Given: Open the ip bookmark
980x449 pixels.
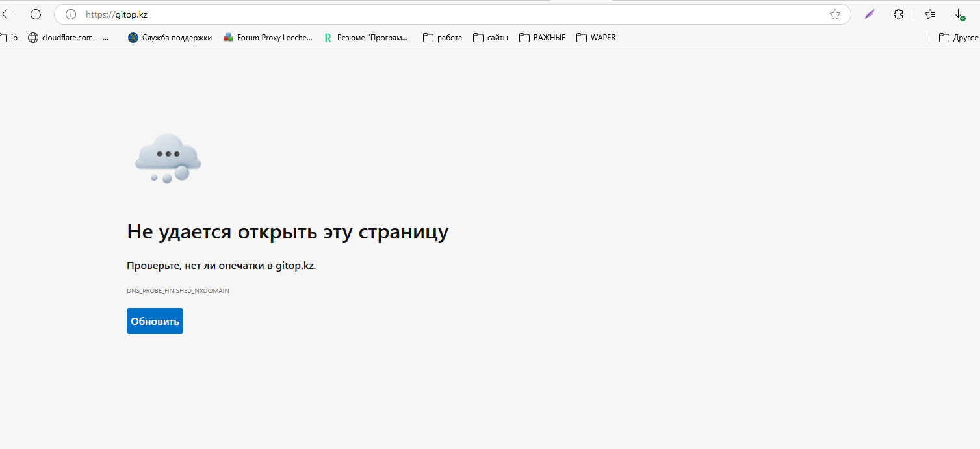Looking at the screenshot, I should click(10, 38).
